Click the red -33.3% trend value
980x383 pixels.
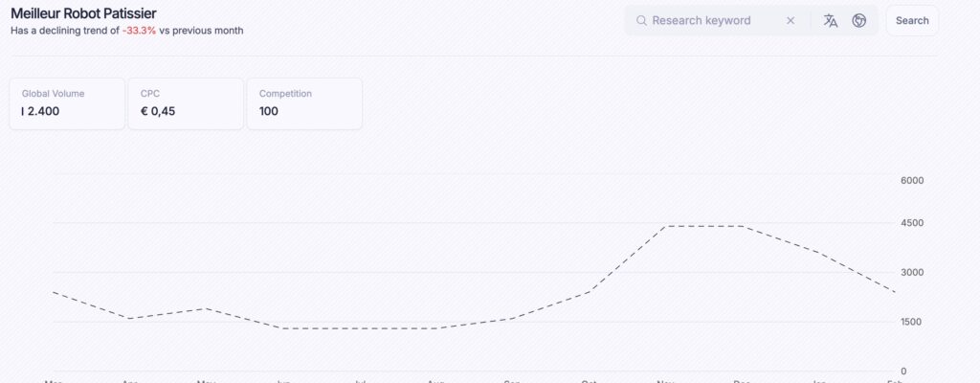pos(140,31)
